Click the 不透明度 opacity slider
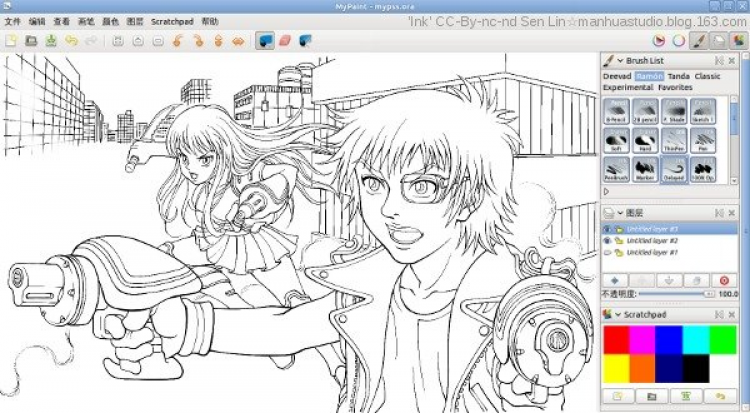750x413 pixels. click(677, 294)
